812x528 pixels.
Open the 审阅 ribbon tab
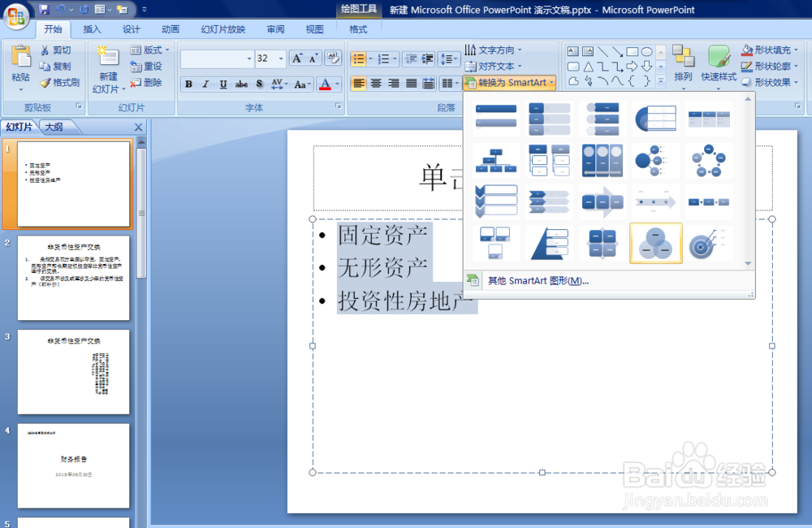coord(275,29)
